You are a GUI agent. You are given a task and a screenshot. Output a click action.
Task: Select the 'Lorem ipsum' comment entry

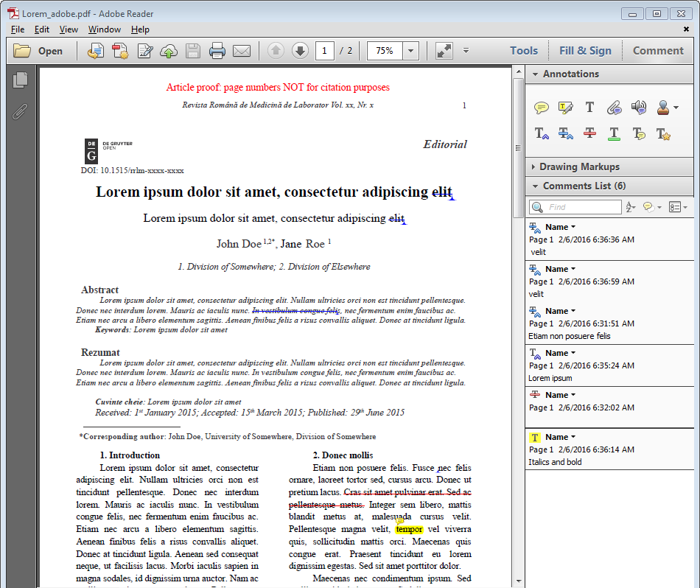[610, 365]
